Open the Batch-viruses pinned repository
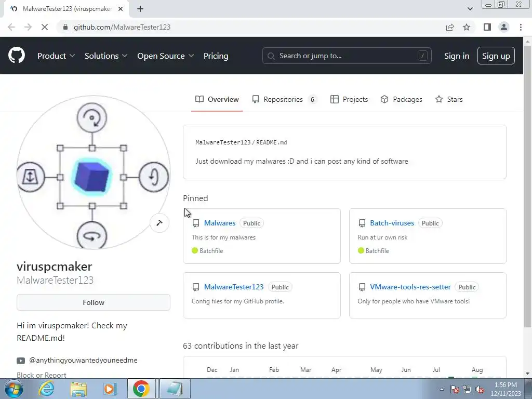 click(392, 223)
